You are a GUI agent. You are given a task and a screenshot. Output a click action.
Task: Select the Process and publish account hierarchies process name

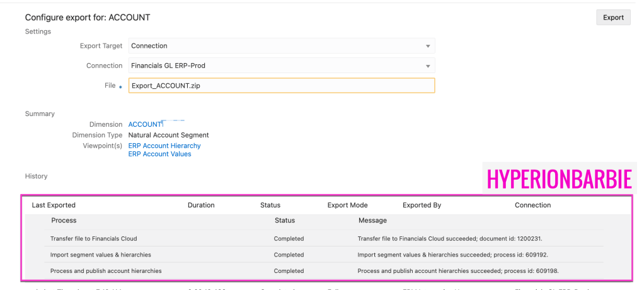click(x=106, y=270)
